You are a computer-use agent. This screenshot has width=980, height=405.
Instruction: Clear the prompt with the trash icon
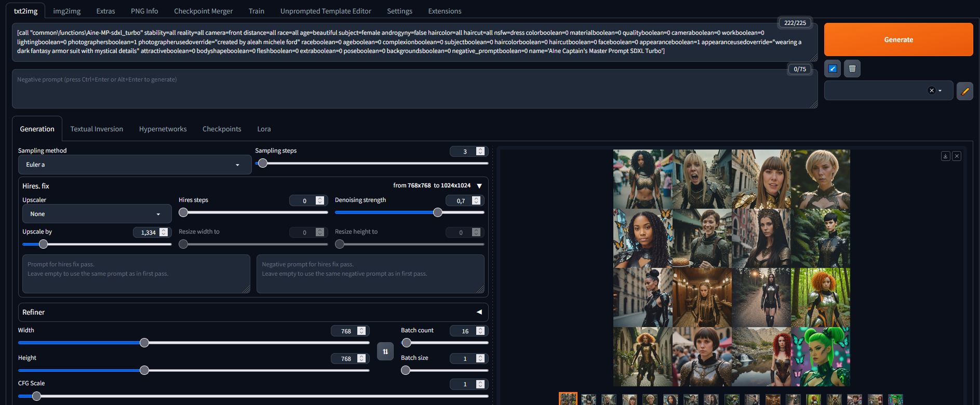point(852,69)
